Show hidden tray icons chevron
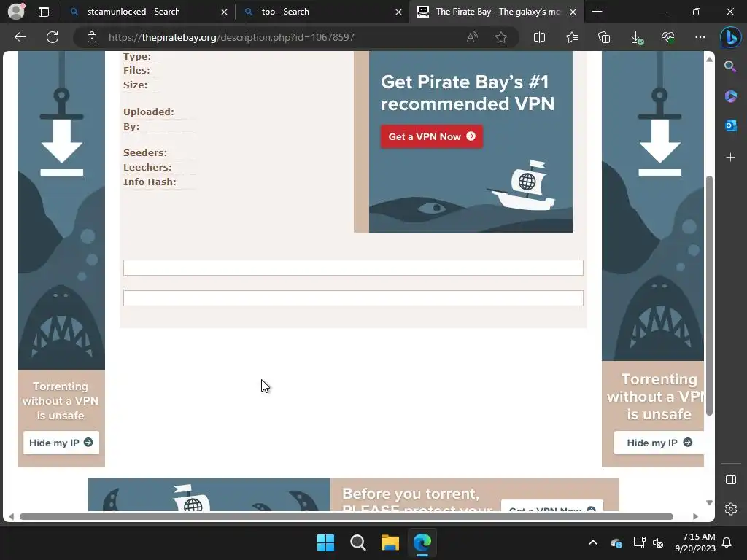Screen dimensions: 747x560 [x=593, y=542]
